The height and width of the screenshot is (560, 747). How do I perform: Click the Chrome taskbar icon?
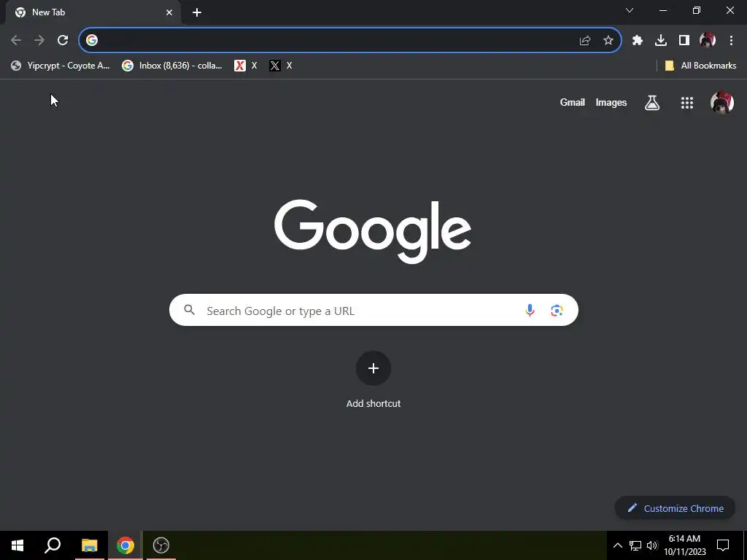coord(125,545)
